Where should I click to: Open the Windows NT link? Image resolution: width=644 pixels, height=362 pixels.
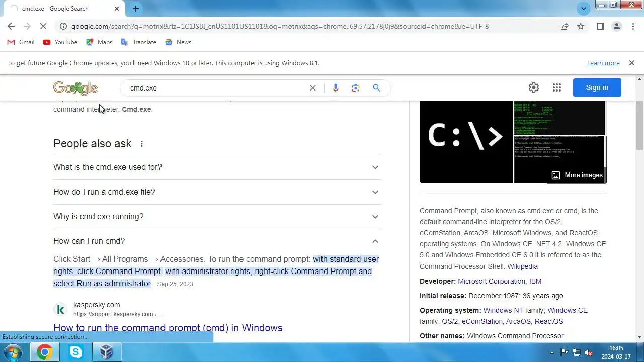click(503, 310)
